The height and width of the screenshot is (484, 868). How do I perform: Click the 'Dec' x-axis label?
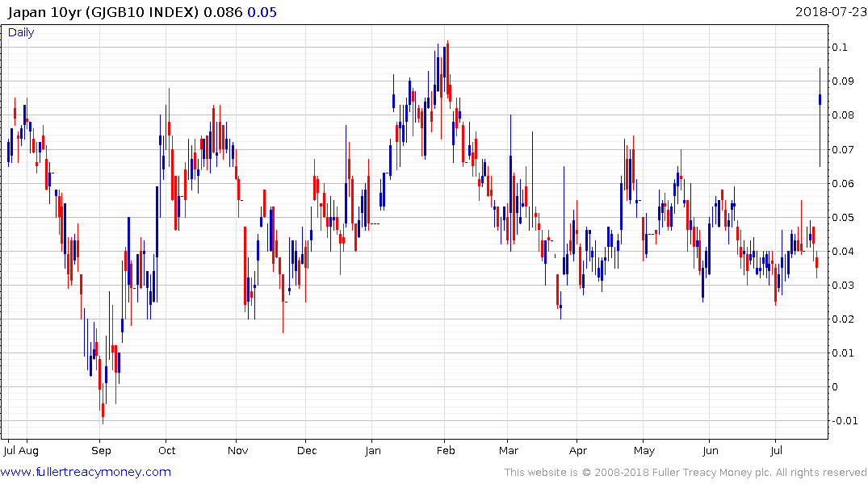tap(307, 450)
